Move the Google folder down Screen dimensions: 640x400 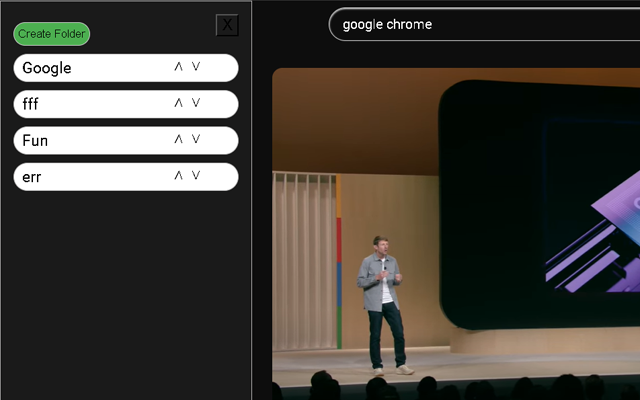196,67
